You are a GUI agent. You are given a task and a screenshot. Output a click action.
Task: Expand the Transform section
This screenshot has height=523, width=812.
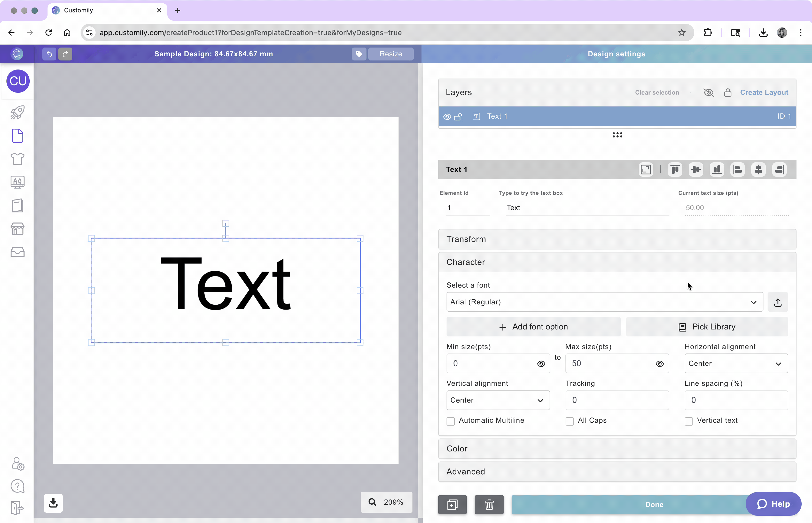tap(617, 239)
